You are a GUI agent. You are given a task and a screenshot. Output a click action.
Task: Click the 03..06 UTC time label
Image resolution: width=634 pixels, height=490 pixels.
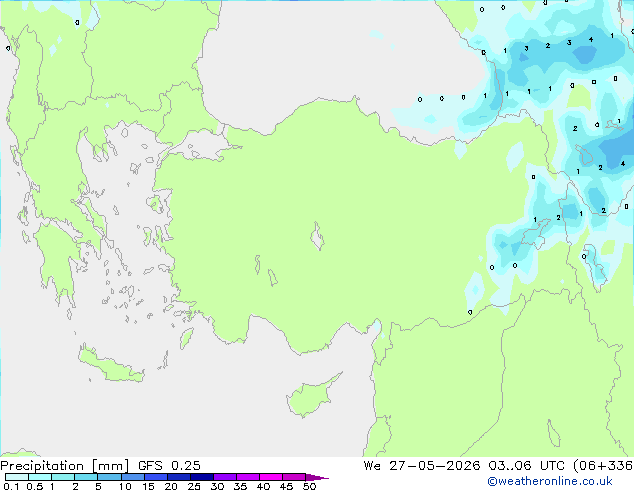(526, 466)
